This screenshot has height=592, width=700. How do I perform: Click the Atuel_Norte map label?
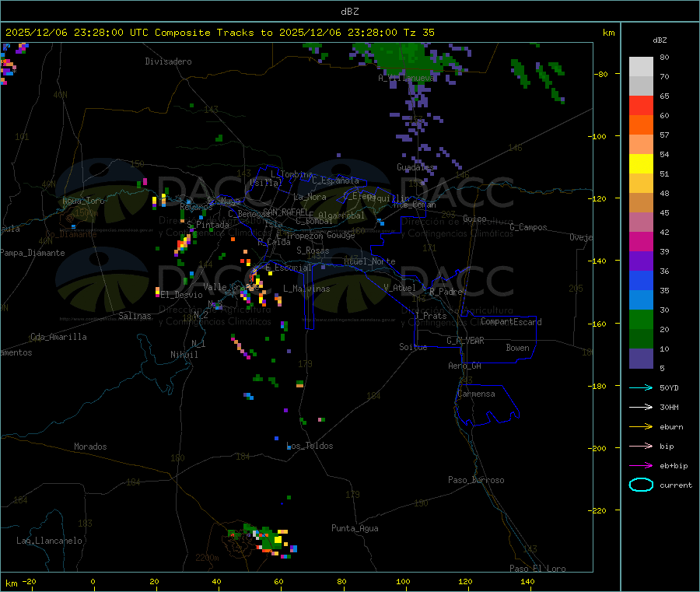369,261
